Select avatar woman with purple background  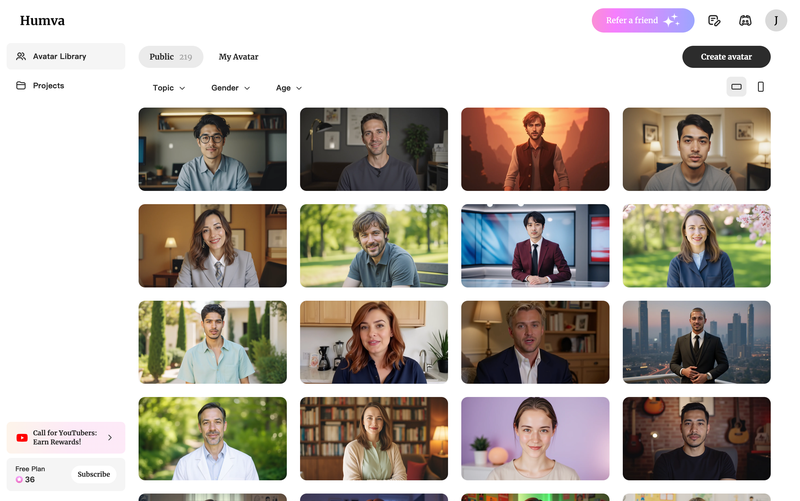point(535,439)
